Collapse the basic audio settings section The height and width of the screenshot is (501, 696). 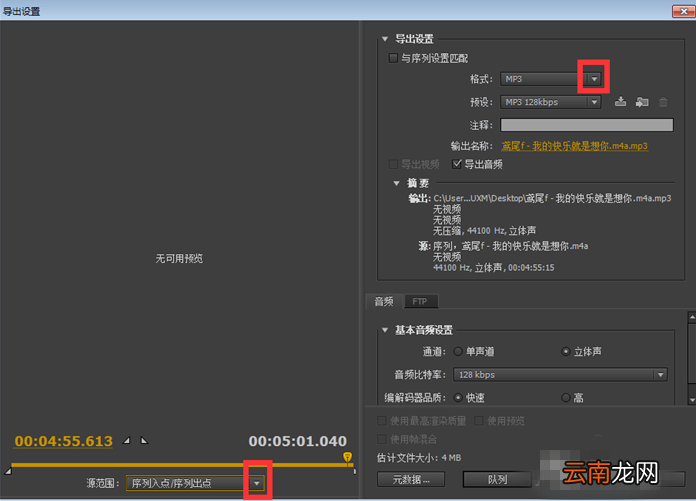(x=385, y=330)
